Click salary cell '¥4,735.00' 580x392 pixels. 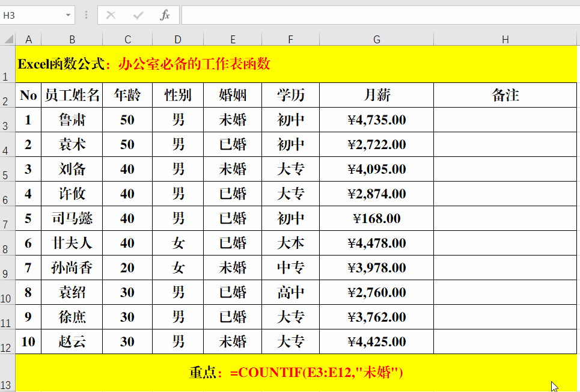coord(377,120)
